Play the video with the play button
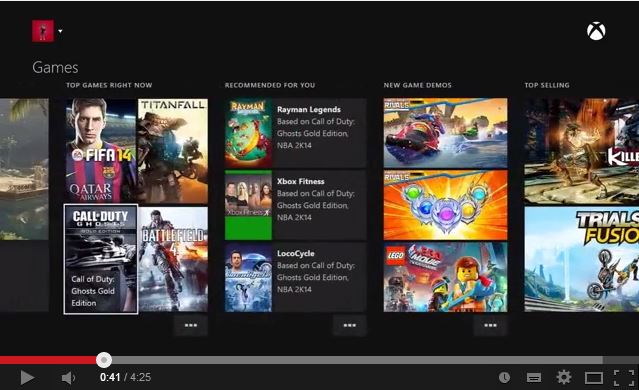The image size is (639, 390). pos(27,377)
